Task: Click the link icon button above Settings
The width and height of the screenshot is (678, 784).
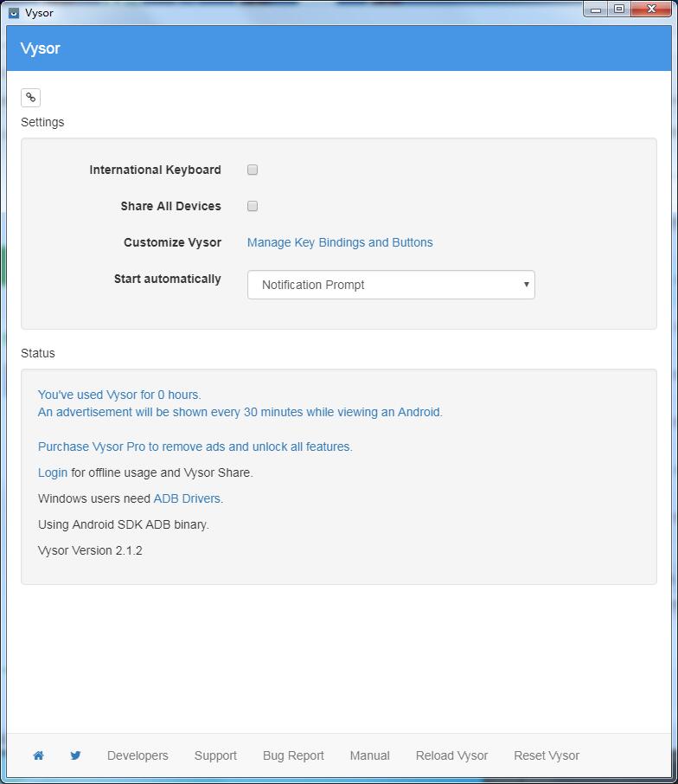Action: pos(30,98)
